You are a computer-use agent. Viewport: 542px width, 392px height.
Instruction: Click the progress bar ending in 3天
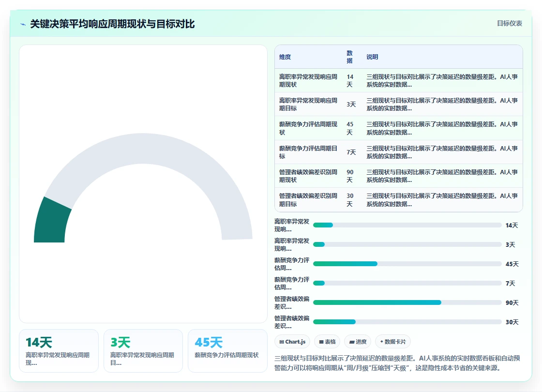pyautogui.click(x=407, y=244)
